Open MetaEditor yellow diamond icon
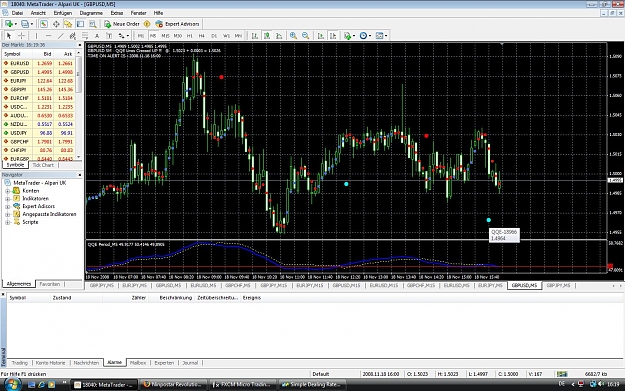625x391 pixels. click(147, 24)
